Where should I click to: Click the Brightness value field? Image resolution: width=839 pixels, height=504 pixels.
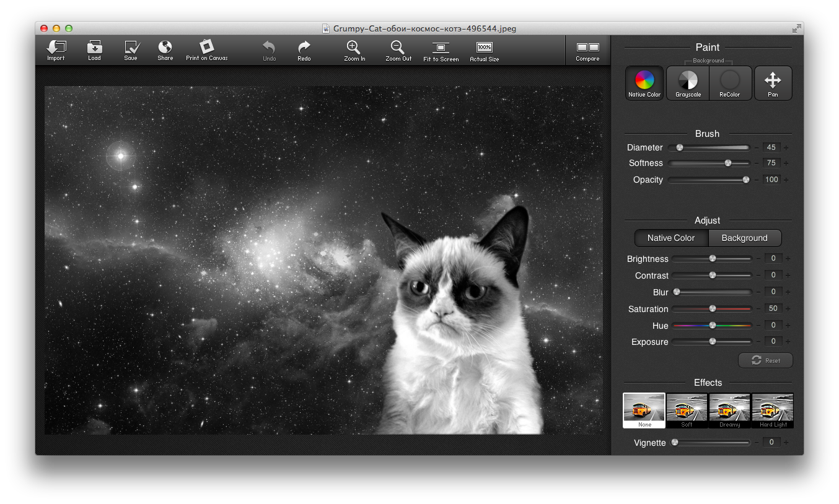point(773,258)
